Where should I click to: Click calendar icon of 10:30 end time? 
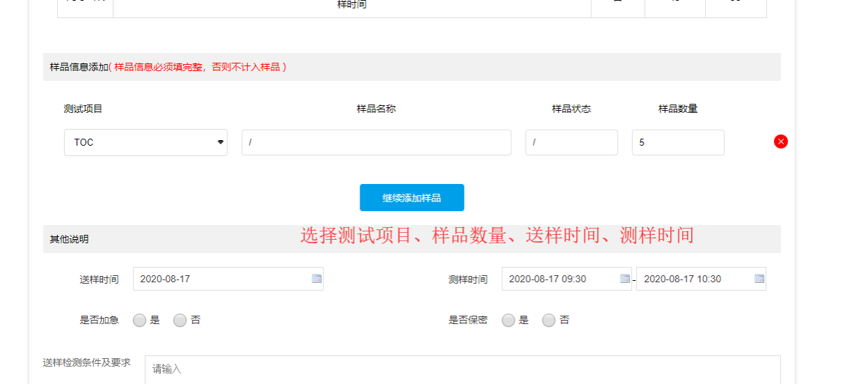click(759, 279)
